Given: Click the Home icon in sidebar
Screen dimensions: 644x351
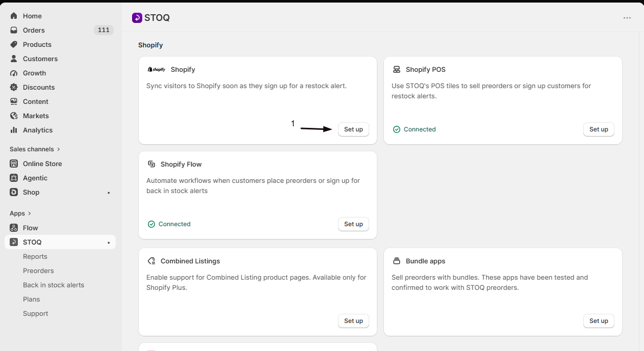Looking at the screenshot, I should tap(14, 16).
